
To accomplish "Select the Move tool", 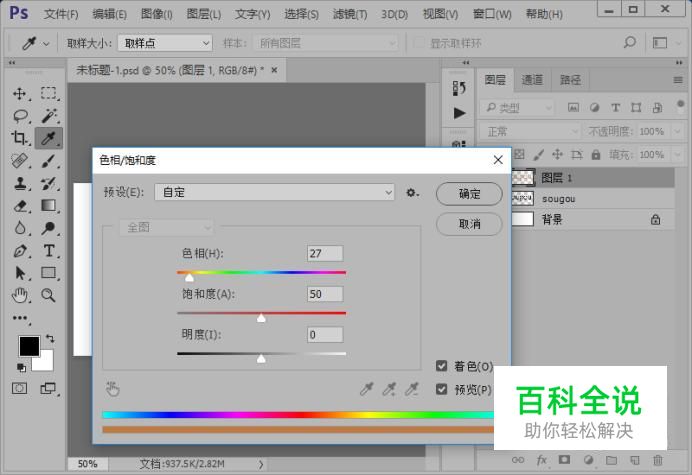I will 19,93.
